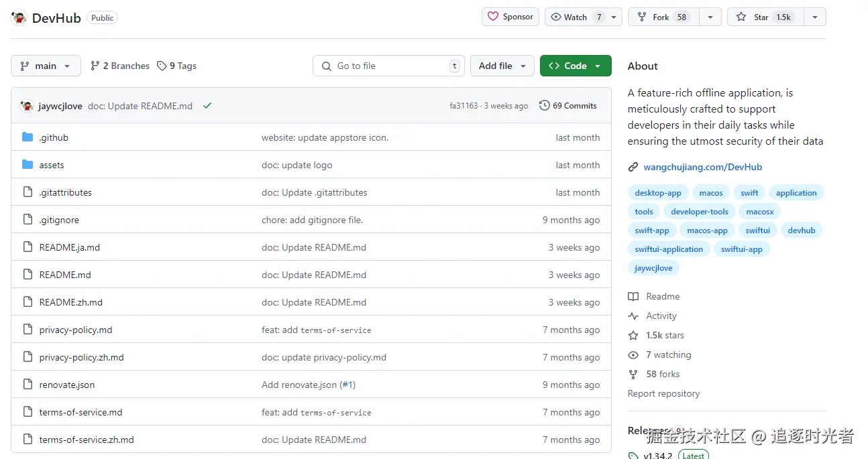Click the file icon beside .gitattributes
The image size is (868, 459).
pyautogui.click(x=28, y=192)
